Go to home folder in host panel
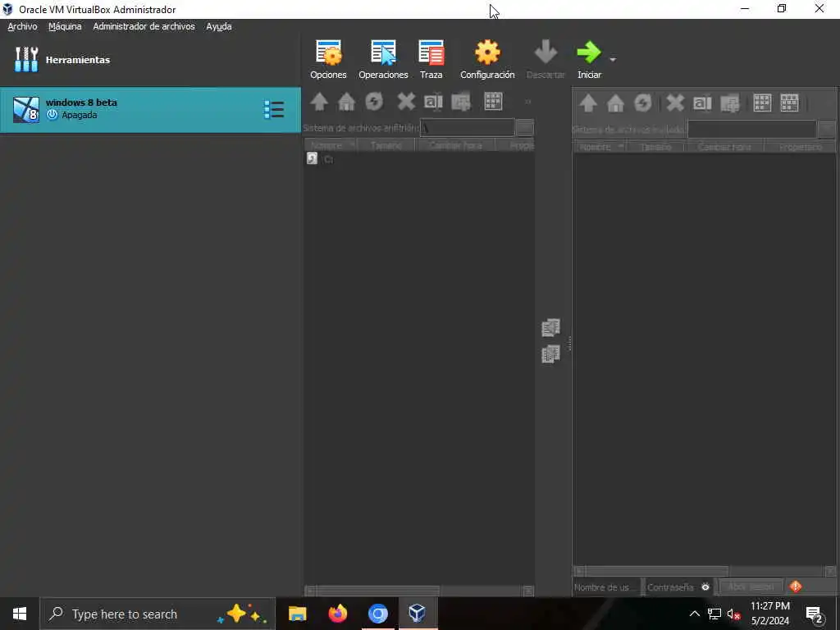Image resolution: width=840 pixels, height=630 pixels. (x=347, y=101)
